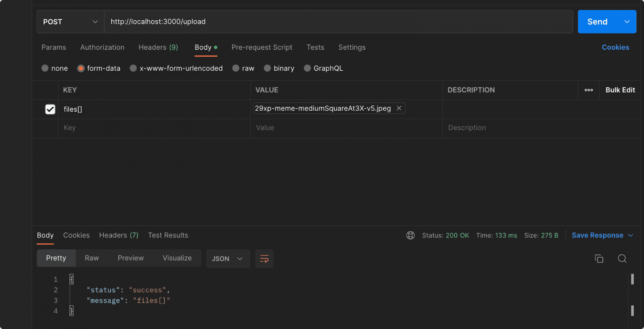This screenshot has width=644, height=329.
Task: Click the three-dot options icon beside Bulk Edit
Action: point(589,90)
